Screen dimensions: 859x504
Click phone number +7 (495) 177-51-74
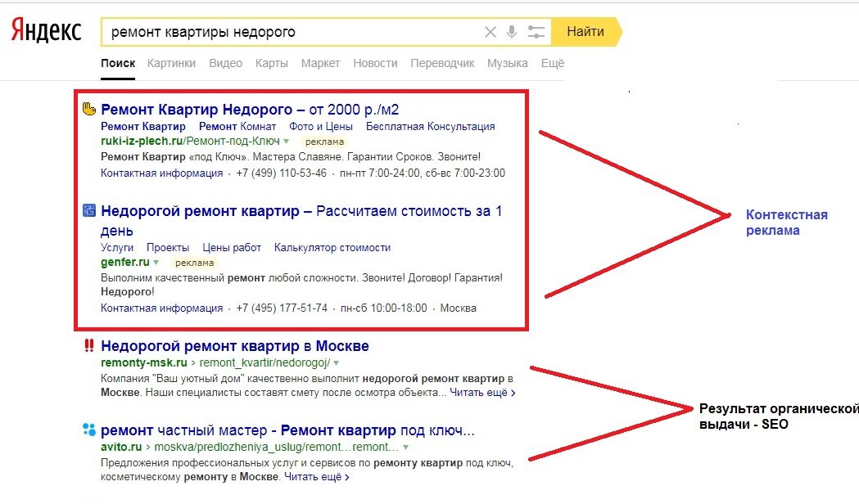(x=282, y=308)
